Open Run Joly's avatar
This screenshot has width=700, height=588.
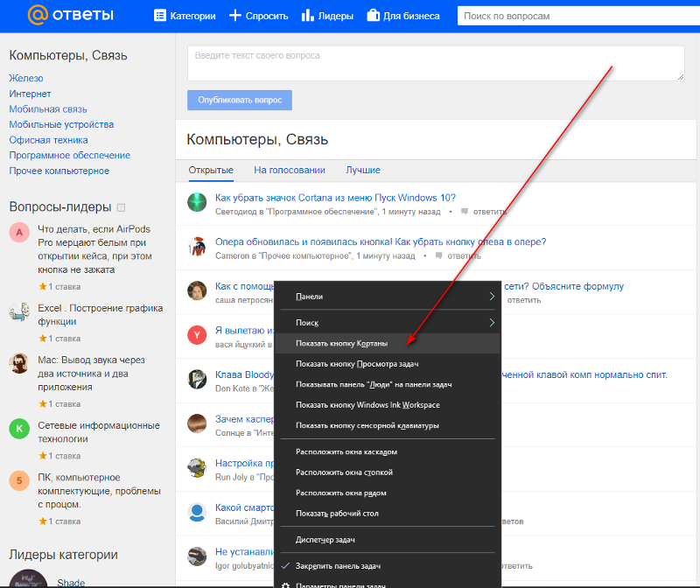tap(197, 467)
